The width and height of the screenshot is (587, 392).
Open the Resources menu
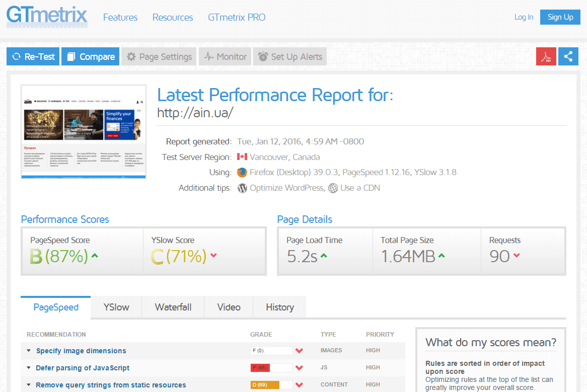173,17
